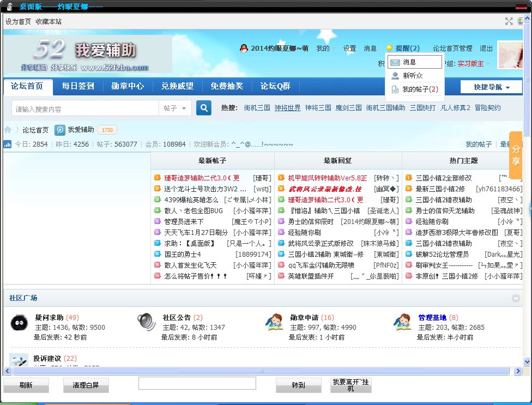Click the 疑问求助 black fuzzy ball icon
Screen dimensions: 532x405
(x=19, y=322)
